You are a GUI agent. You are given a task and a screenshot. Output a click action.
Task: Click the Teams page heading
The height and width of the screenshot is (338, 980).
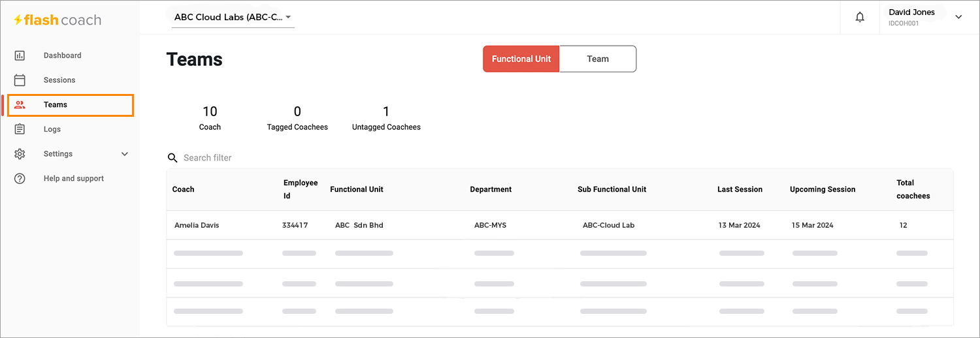(195, 59)
